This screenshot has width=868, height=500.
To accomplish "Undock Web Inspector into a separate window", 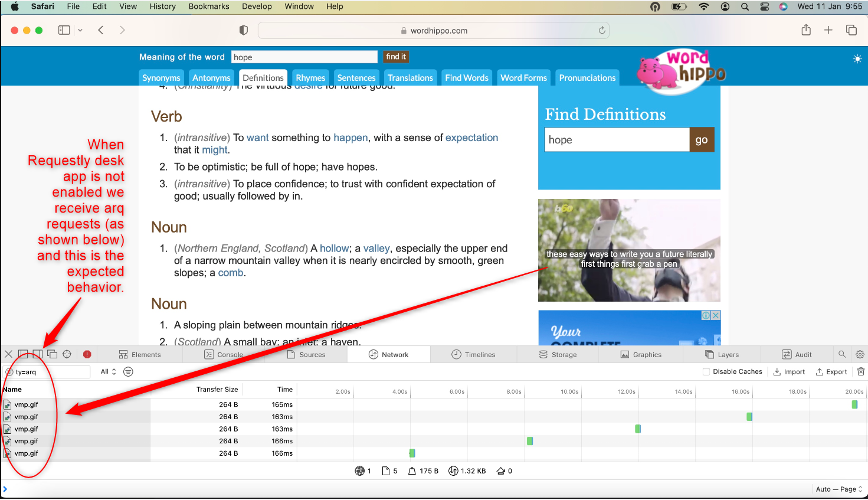I will (52, 354).
